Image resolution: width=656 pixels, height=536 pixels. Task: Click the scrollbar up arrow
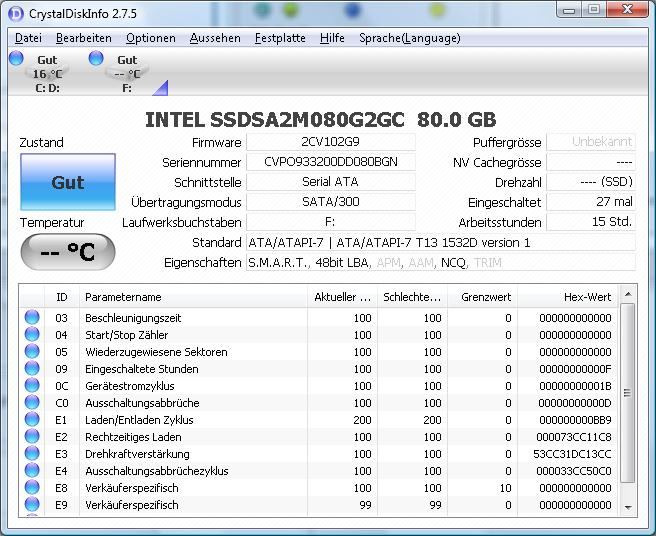click(628, 295)
